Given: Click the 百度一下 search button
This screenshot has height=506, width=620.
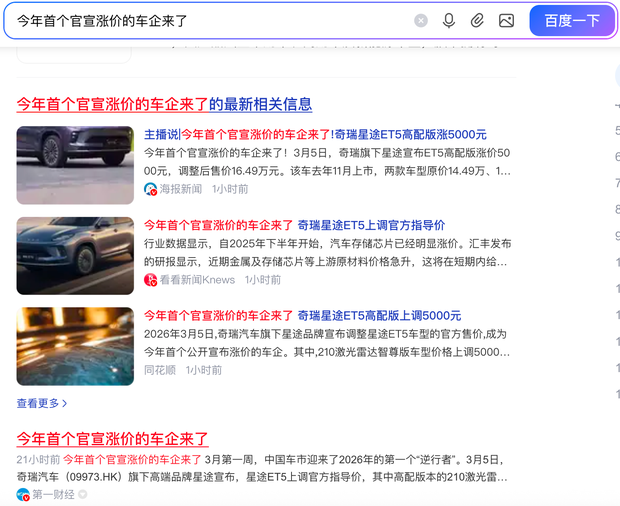Looking at the screenshot, I should point(572,21).
